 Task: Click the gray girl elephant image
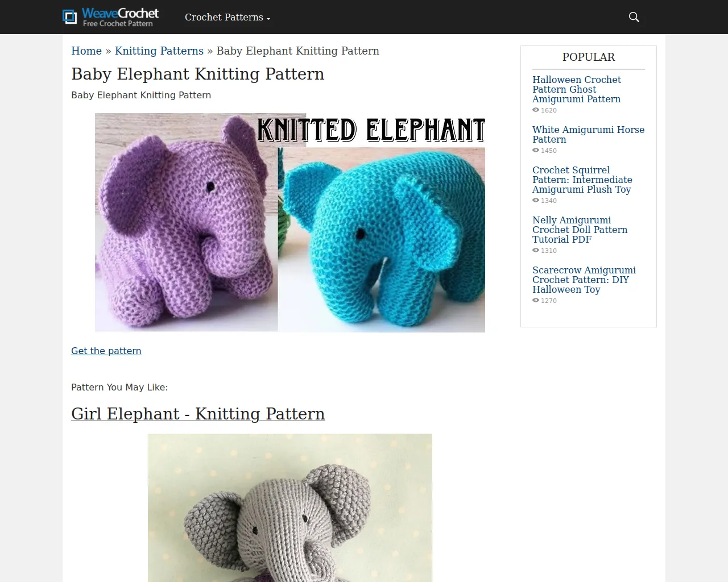coord(290,508)
